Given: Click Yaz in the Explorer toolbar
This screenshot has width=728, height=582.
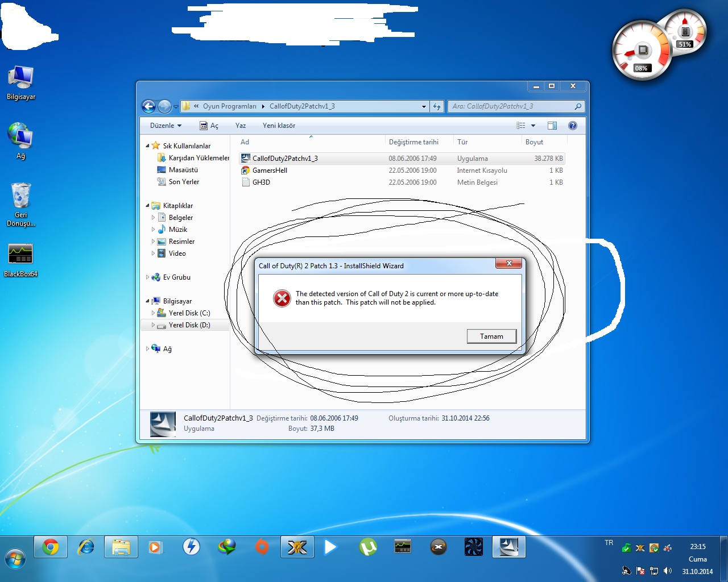Looking at the screenshot, I should tap(241, 126).
